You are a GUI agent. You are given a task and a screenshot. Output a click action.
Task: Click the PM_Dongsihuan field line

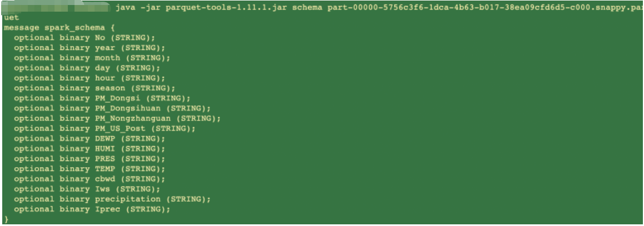[112, 108]
